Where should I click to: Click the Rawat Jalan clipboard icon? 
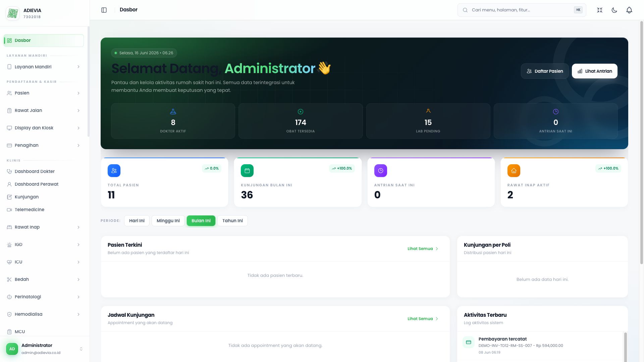9,111
